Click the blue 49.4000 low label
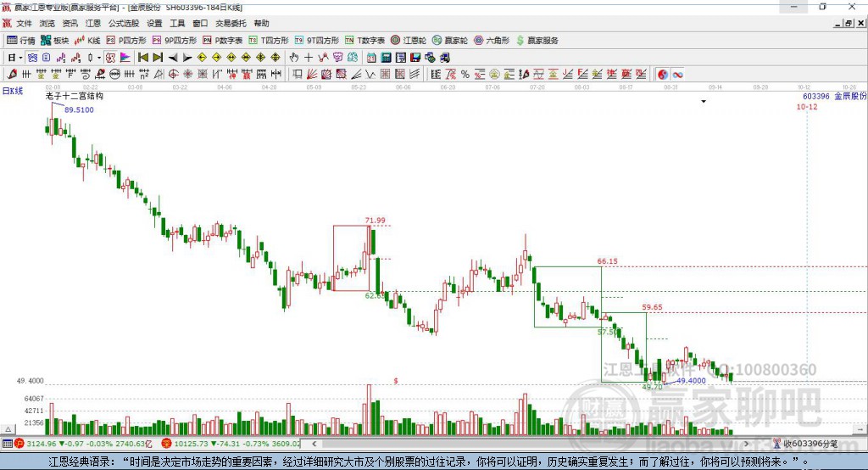 click(x=692, y=381)
